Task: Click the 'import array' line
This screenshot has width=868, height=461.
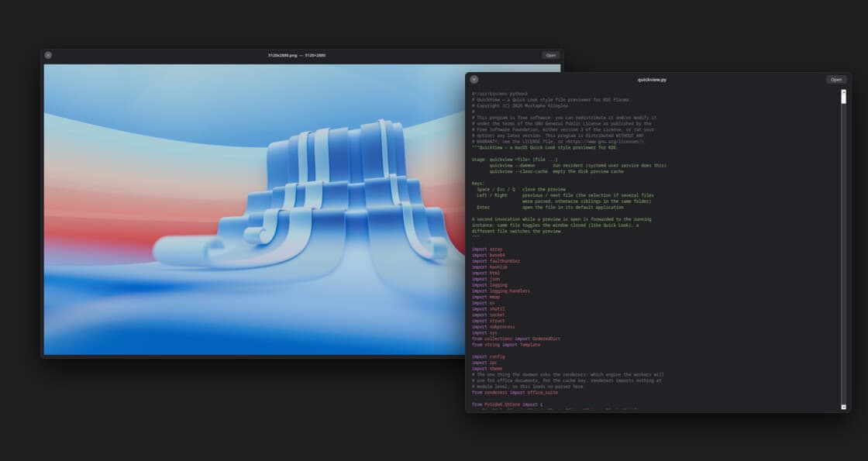Action: pyautogui.click(x=487, y=249)
